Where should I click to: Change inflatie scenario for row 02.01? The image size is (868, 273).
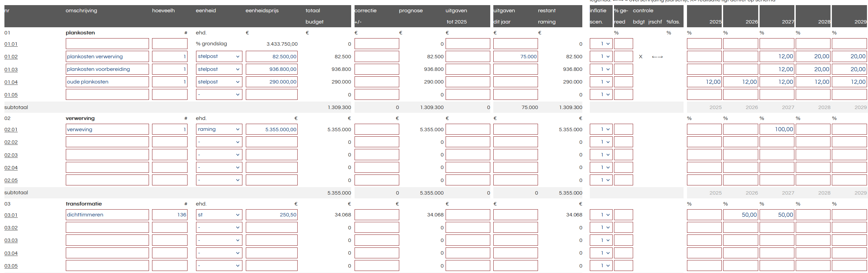[x=601, y=130]
